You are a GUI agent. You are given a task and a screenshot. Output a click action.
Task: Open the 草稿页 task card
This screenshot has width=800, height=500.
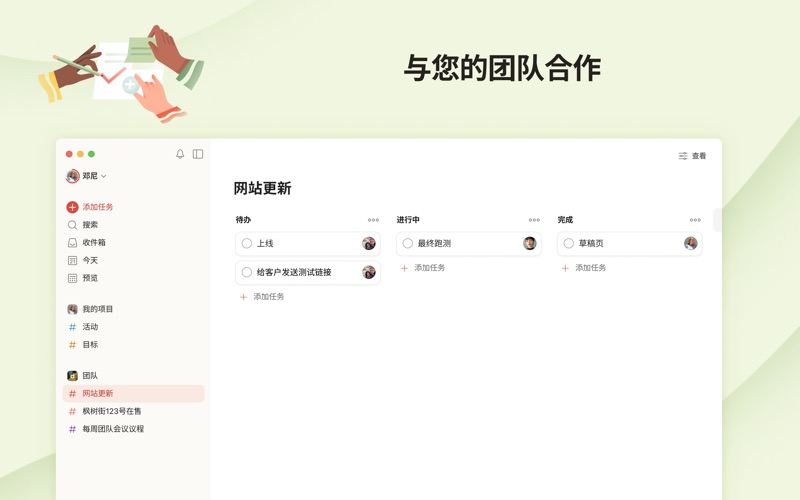click(630, 244)
